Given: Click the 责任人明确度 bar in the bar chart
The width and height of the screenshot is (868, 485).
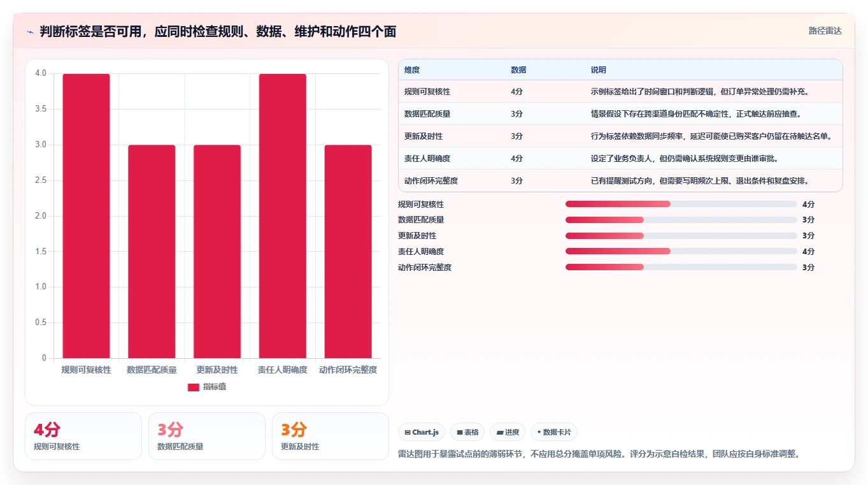Looking at the screenshot, I should click(x=283, y=216).
